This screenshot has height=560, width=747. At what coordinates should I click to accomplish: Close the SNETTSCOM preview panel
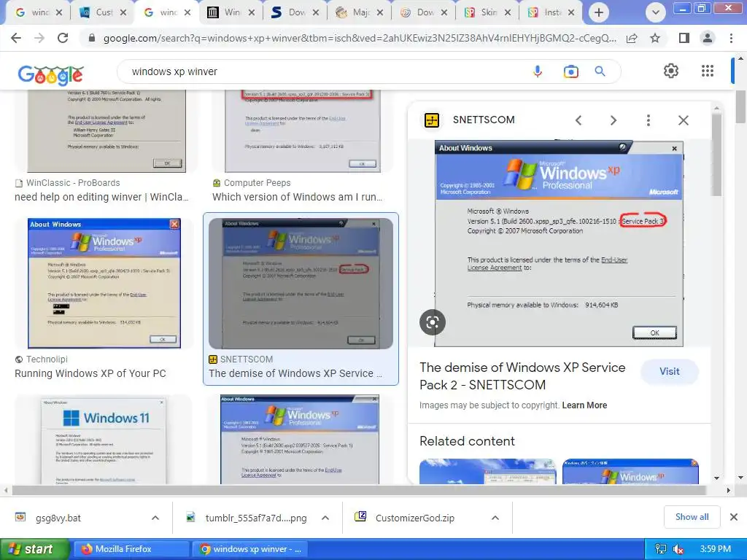point(684,120)
